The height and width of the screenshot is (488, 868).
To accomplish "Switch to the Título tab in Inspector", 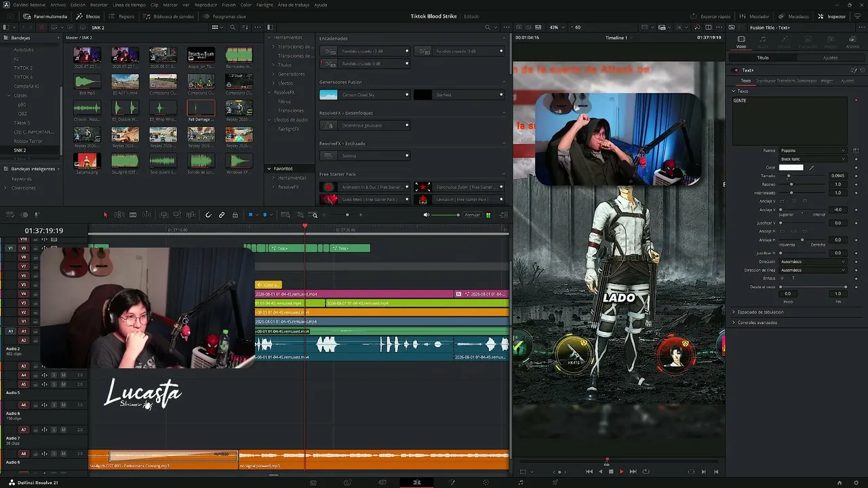I will pos(763,58).
